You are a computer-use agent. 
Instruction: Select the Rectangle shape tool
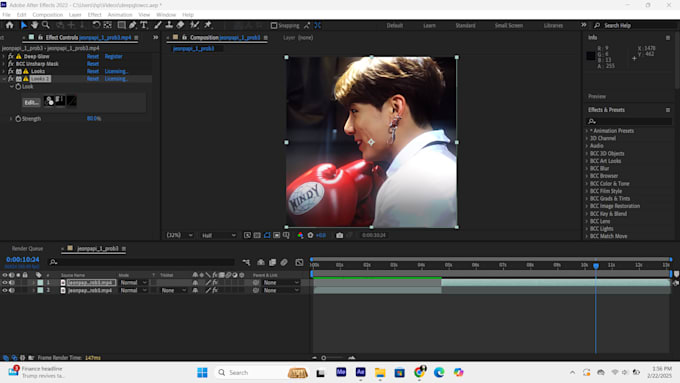point(122,25)
